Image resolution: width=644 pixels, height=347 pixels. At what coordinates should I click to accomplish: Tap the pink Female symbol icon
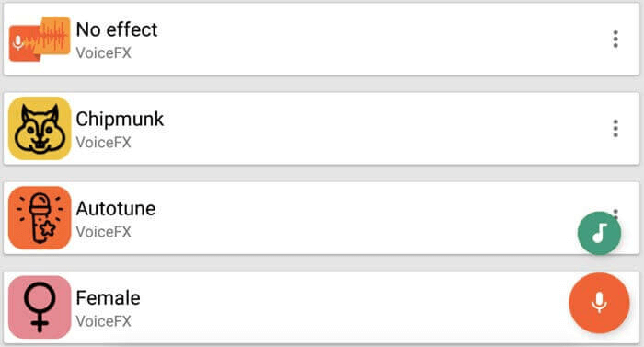click(x=40, y=307)
